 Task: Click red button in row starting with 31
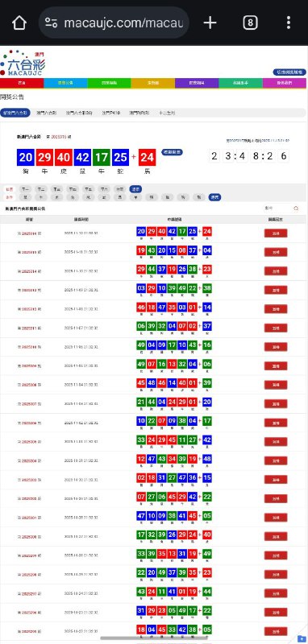[276, 613]
